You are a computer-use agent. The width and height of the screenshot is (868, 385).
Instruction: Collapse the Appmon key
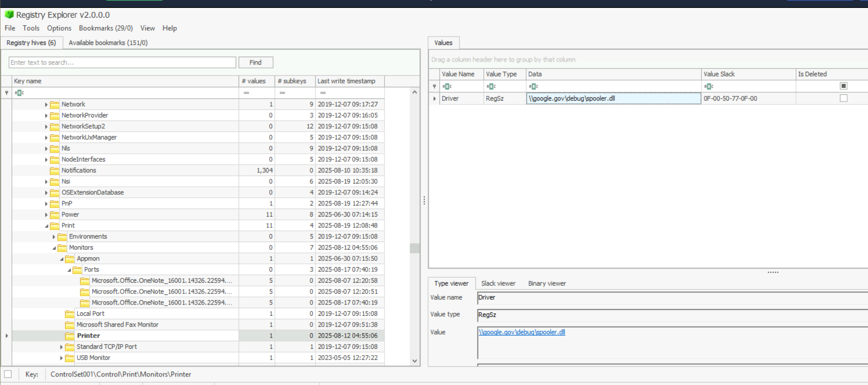[x=61, y=259]
